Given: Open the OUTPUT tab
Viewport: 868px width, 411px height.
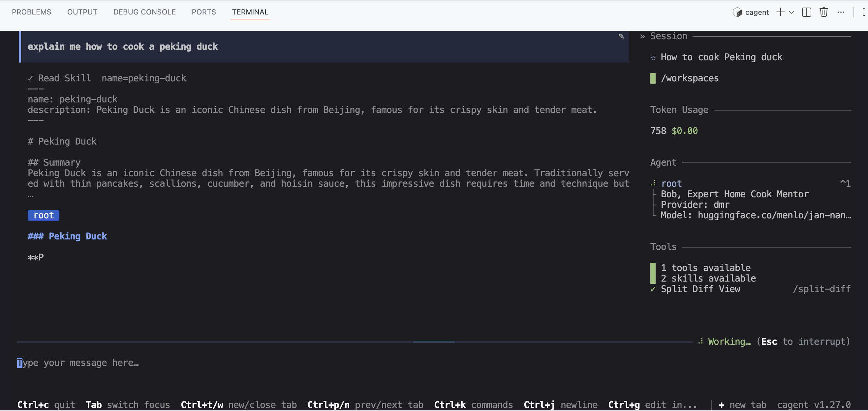Looking at the screenshot, I should coord(82,12).
